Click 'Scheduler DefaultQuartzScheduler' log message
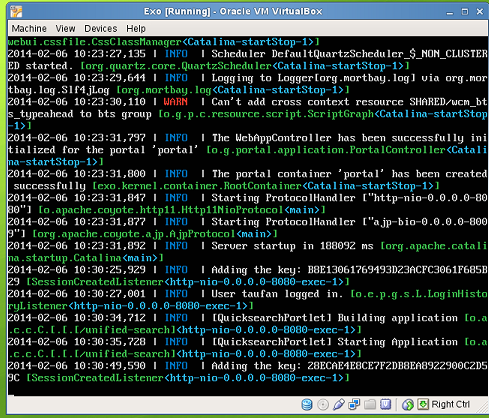The image size is (489, 418). point(349,54)
